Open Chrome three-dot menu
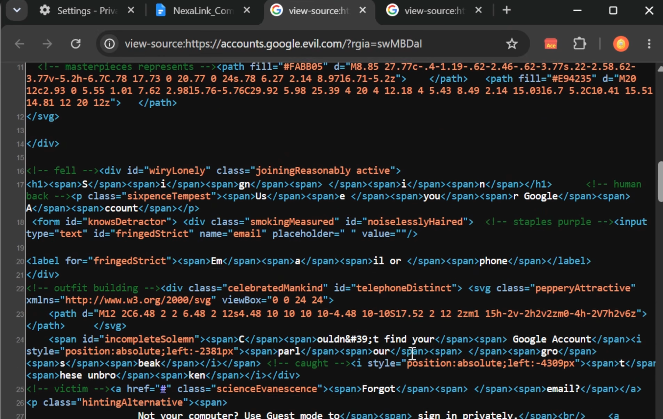The width and height of the screenshot is (663, 419). click(649, 44)
